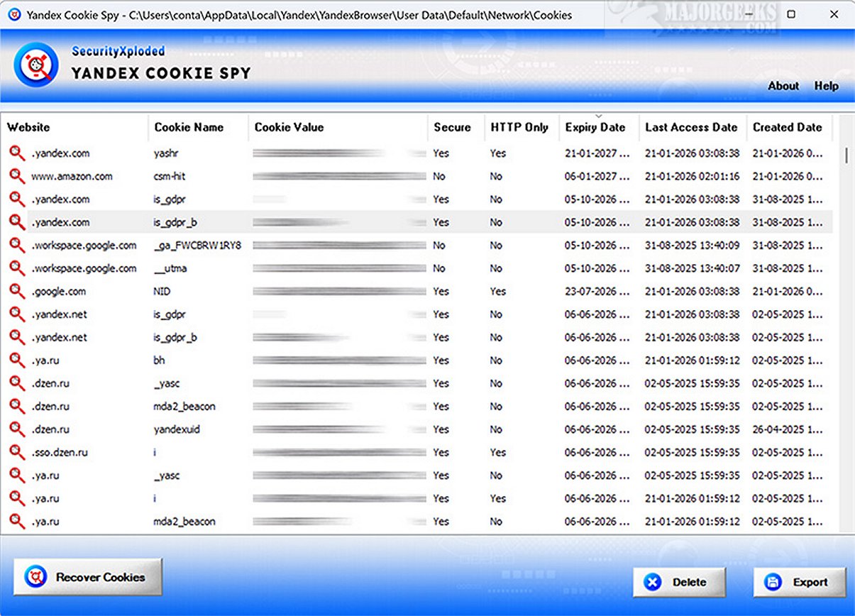The width and height of the screenshot is (855, 616).
Task: Click magnifier icon for www.amazon.com row
Action: pos(17,176)
